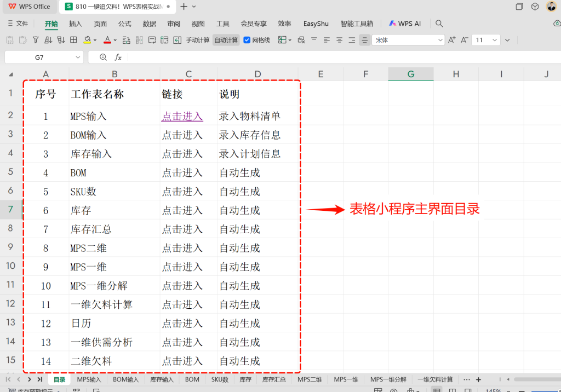
Task: Click the WPS Office home tab
Action: pyautogui.click(x=30, y=7)
